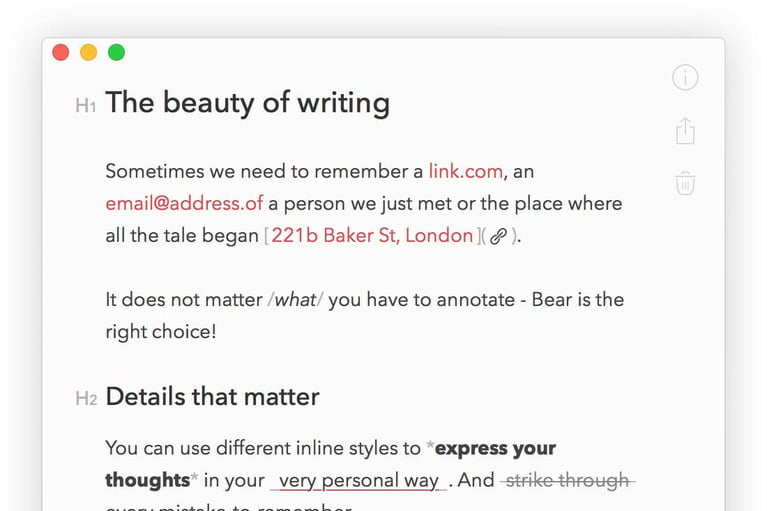
Task: Click the trash icon to delete note
Action: (685, 183)
